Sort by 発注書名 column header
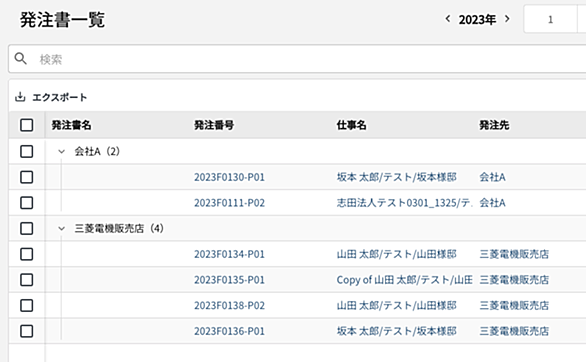Image resolution: width=586 pixels, height=362 pixels. point(71,125)
